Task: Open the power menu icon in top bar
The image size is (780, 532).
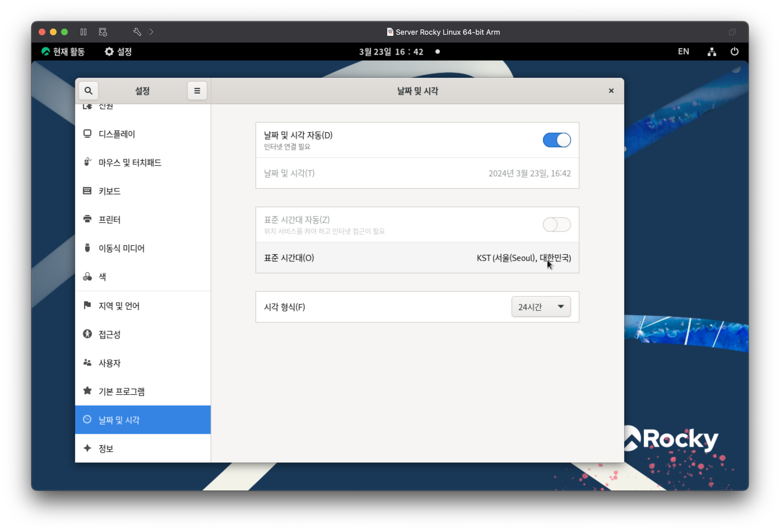Action: [x=734, y=51]
